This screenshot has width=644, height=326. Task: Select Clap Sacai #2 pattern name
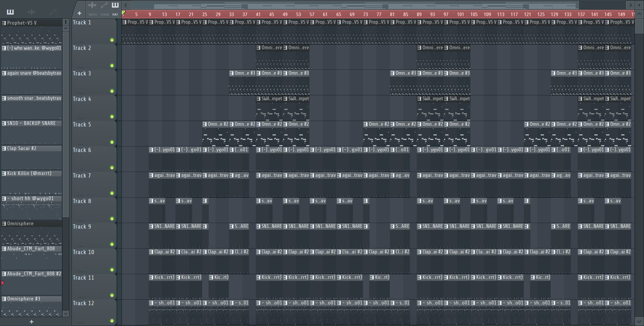coord(22,148)
